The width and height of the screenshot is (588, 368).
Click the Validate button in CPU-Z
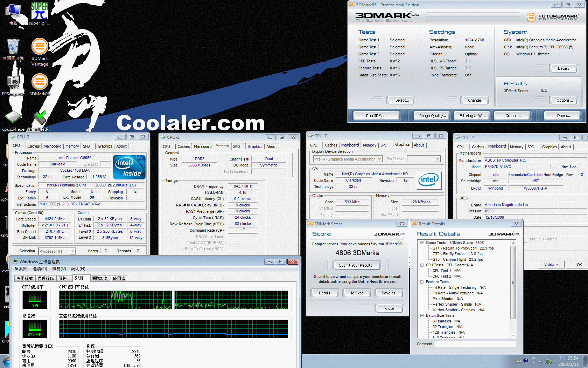pos(551,265)
